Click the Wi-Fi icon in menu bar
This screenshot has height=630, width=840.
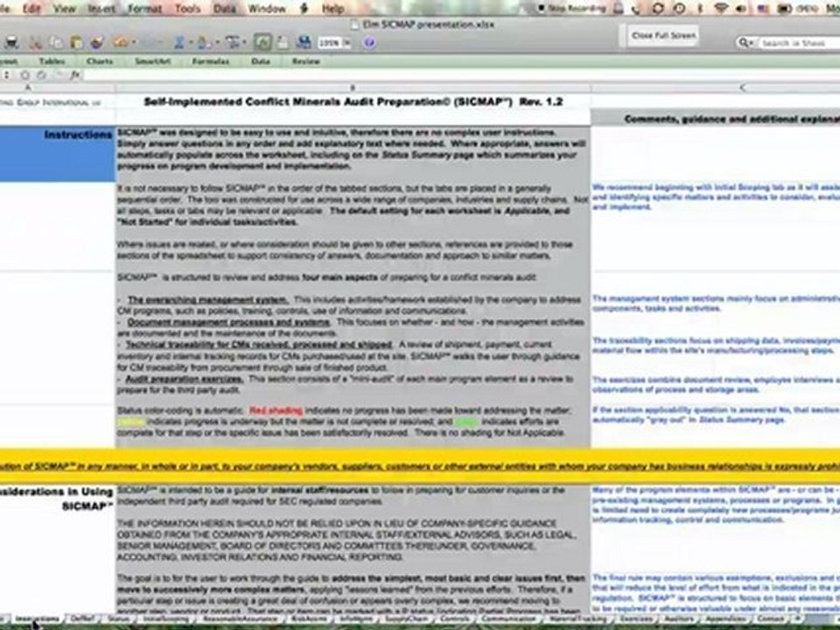coord(721,8)
